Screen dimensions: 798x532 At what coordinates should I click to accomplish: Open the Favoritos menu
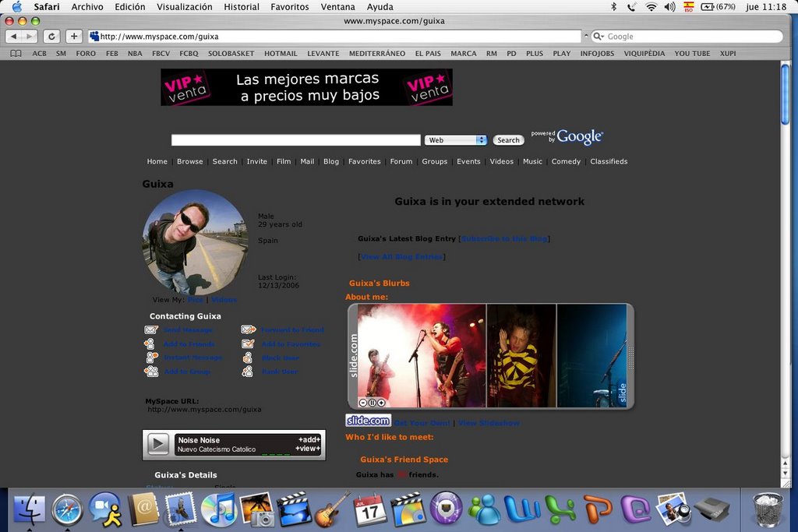click(x=290, y=6)
